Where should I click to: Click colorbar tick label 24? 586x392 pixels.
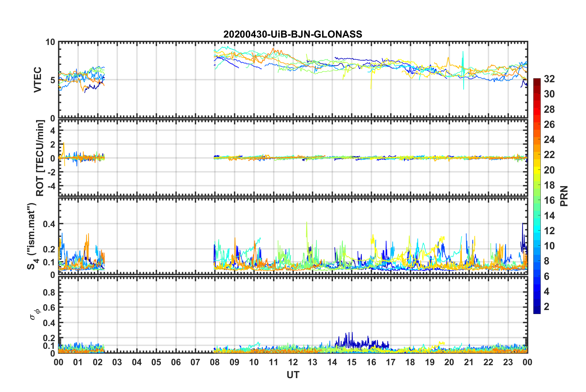549,140
